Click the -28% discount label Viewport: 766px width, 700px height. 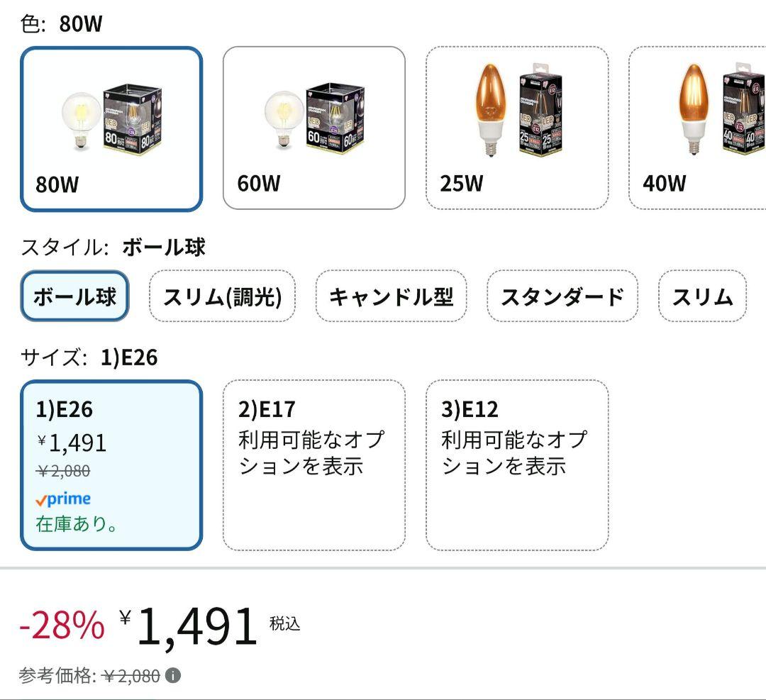[x=62, y=626]
